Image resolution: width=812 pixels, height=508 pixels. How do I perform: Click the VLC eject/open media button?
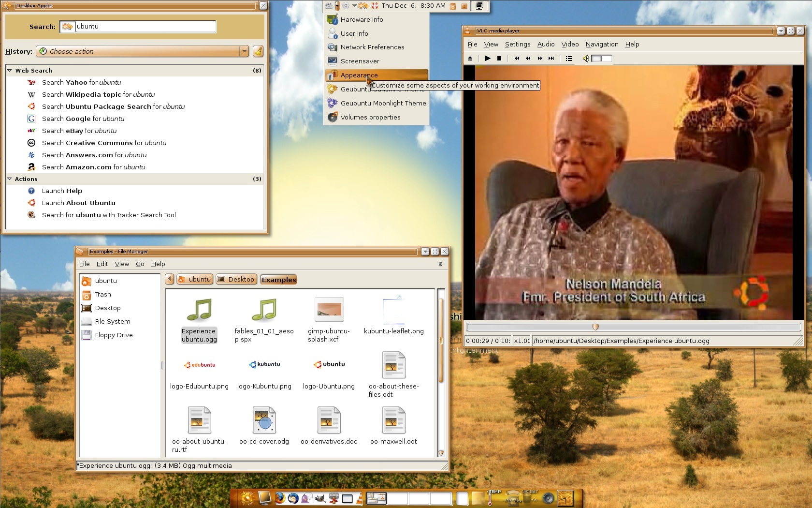tap(470, 59)
